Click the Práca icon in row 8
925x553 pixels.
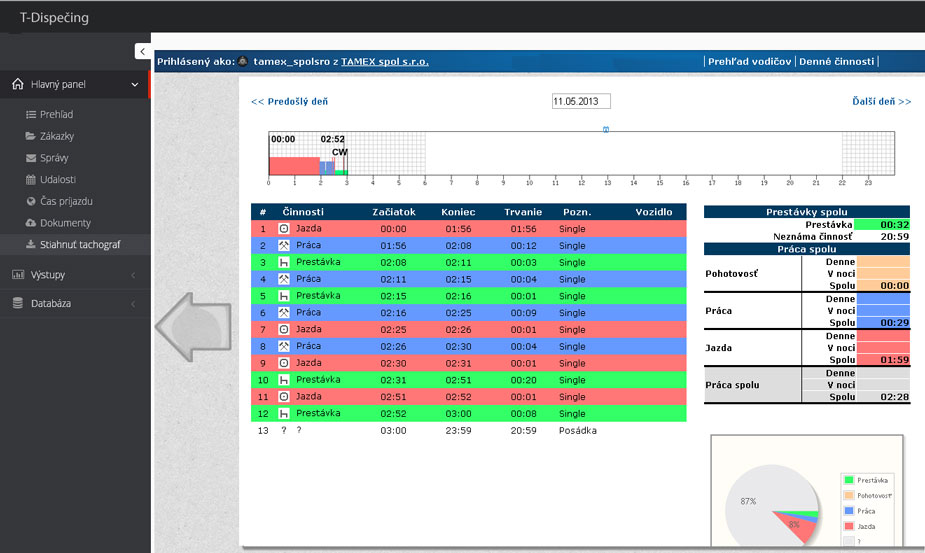[x=284, y=346]
